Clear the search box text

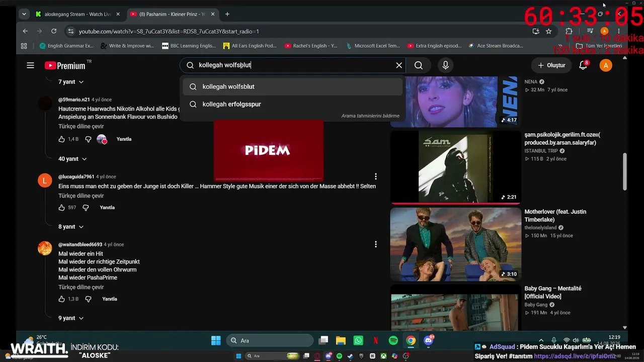pyautogui.click(x=399, y=65)
